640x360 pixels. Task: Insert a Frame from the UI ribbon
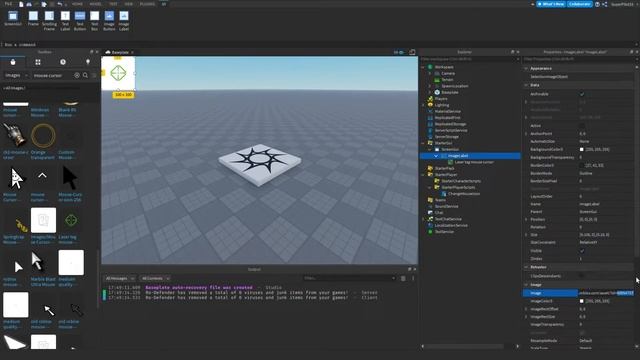click(x=33, y=19)
